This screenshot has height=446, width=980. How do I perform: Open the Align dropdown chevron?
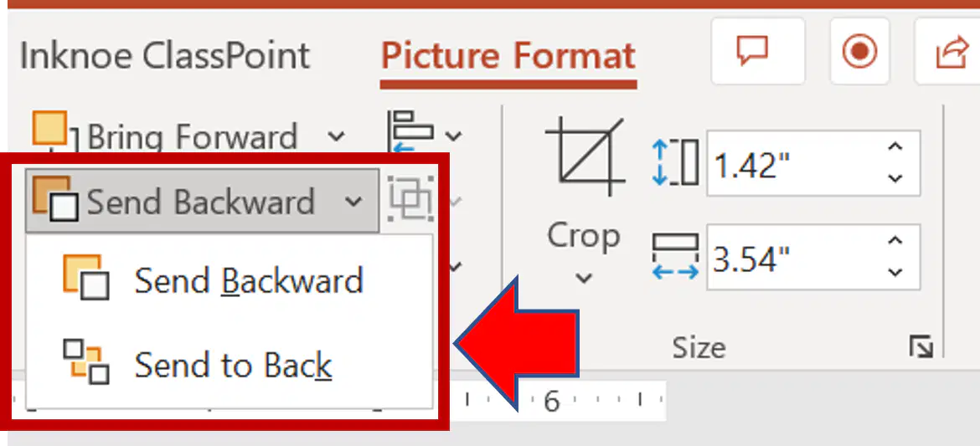tap(453, 134)
